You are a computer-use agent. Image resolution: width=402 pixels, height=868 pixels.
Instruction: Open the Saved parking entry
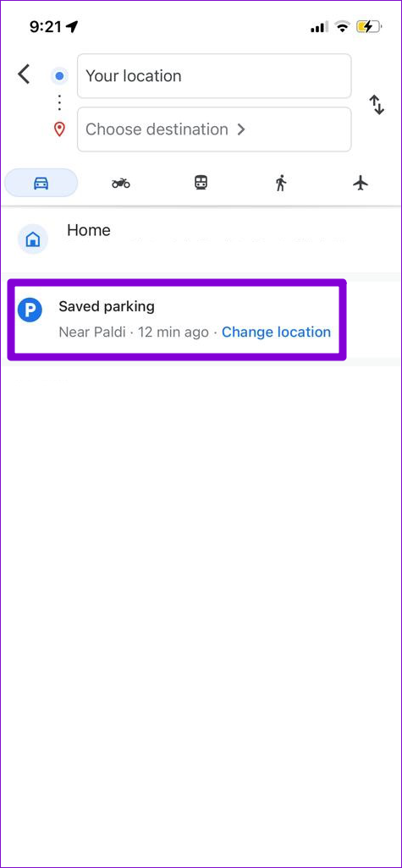tap(177, 320)
